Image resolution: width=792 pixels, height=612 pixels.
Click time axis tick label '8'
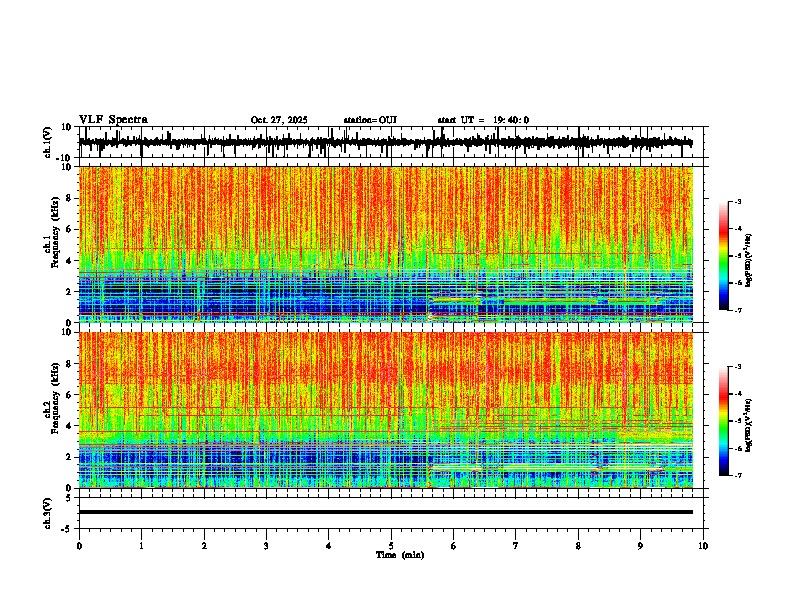coord(578,546)
